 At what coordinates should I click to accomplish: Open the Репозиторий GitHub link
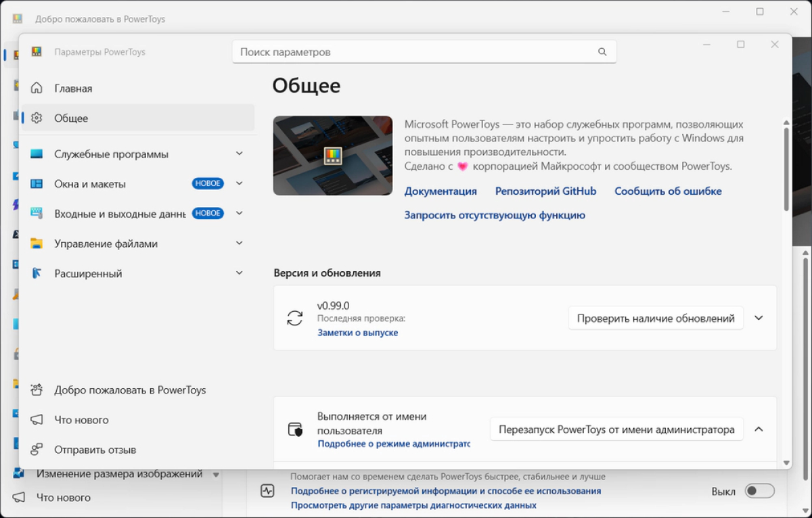(x=545, y=191)
